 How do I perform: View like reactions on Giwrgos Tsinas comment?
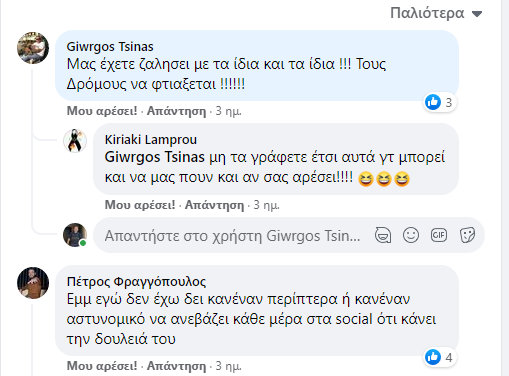[439, 102]
